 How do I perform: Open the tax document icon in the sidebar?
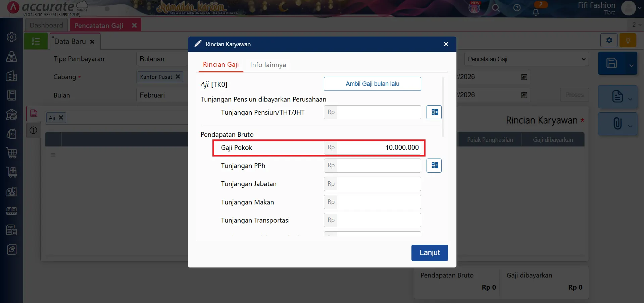12,230
